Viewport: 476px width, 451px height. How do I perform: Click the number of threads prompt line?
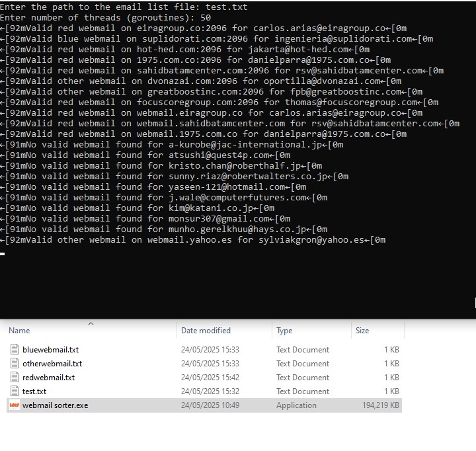[105, 18]
